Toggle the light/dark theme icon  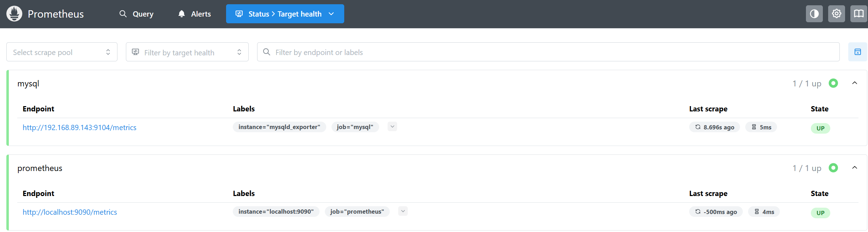pyautogui.click(x=814, y=14)
